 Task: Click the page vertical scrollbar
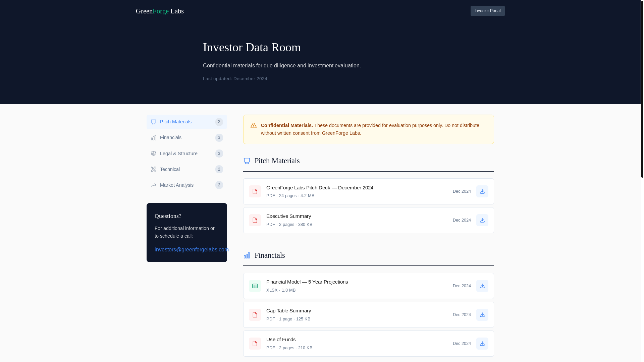click(642, 89)
